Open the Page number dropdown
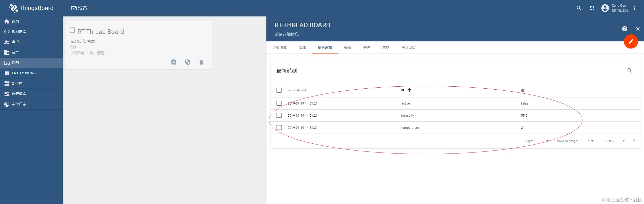Image resolution: width=644 pixels, height=204 pixels. (546, 141)
